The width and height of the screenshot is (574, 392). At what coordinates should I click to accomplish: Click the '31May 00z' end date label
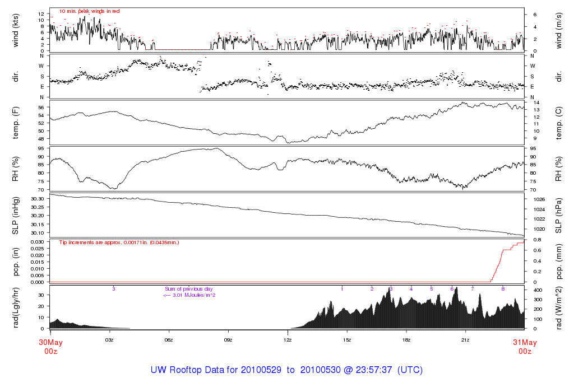pos(525,347)
